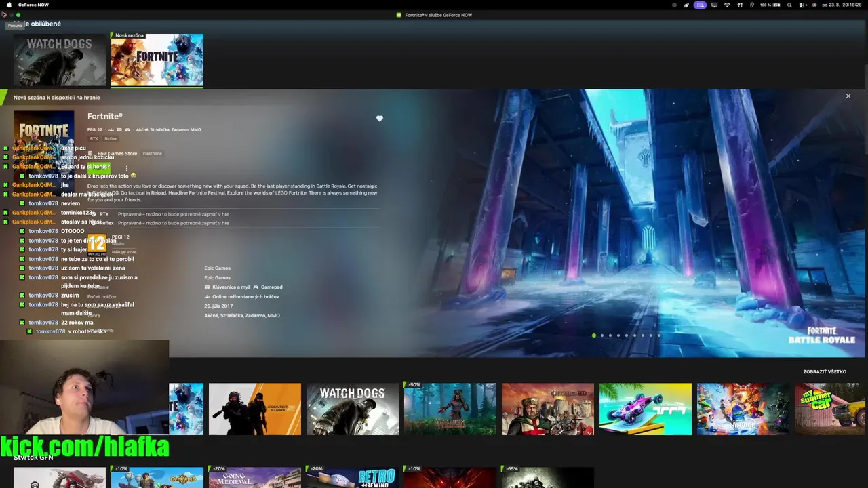Open Watch Dogs tile in favorites row
This screenshot has height=488, width=868.
pyautogui.click(x=60, y=60)
